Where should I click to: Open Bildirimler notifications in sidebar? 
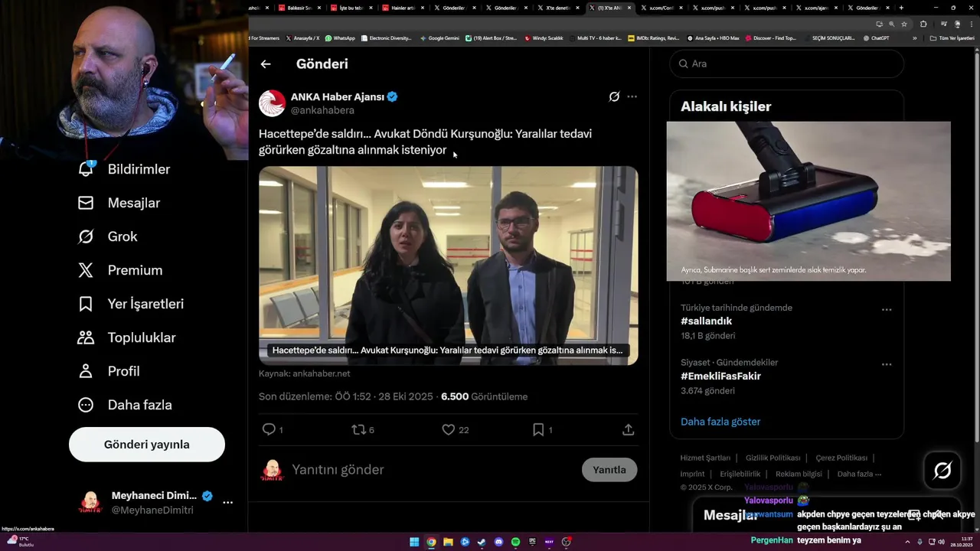coord(124,169)
